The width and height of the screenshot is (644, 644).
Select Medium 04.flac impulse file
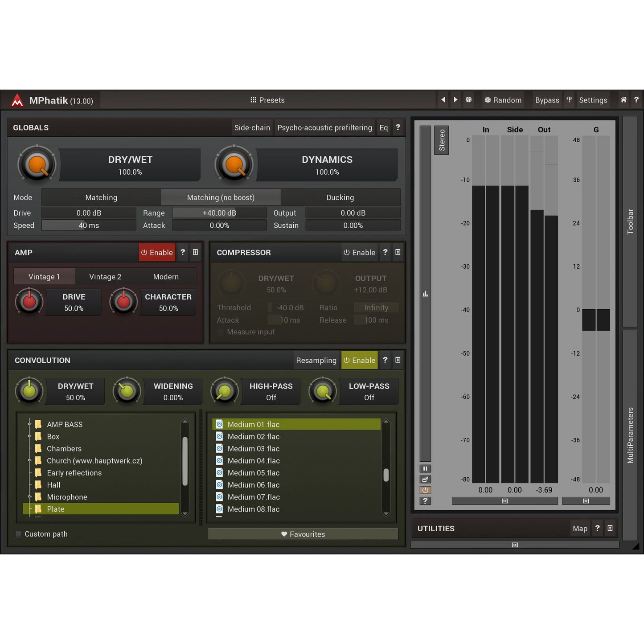click(254, 461)
